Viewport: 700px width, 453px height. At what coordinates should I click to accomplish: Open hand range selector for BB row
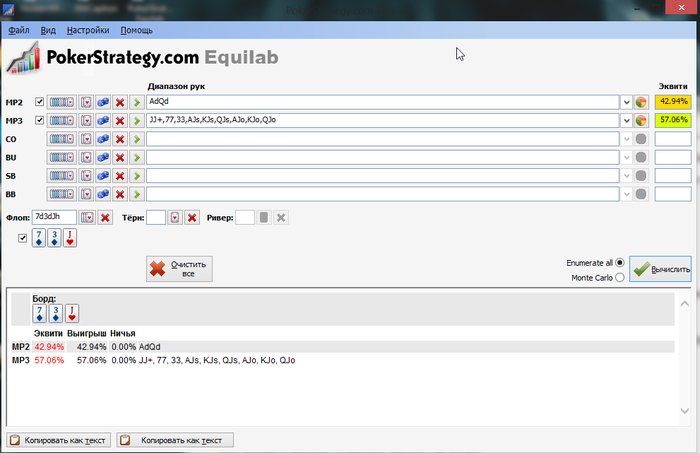pos(62,194)
